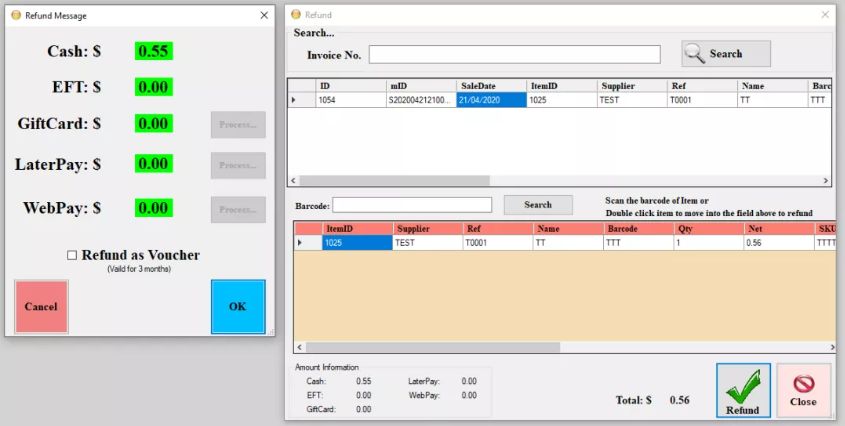Click the Invoice No. input field
Image resolution: width=845 pixels, height=426 pixels.
coord(514,54)
